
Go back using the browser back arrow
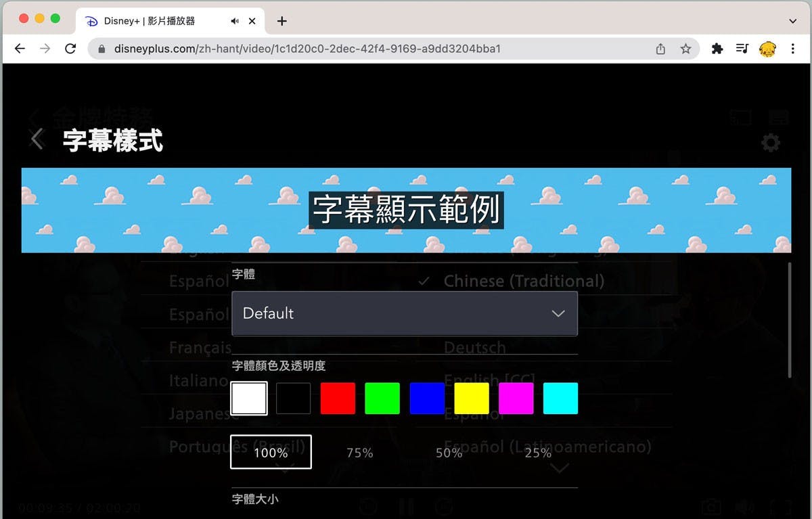(x=20, y=49)
